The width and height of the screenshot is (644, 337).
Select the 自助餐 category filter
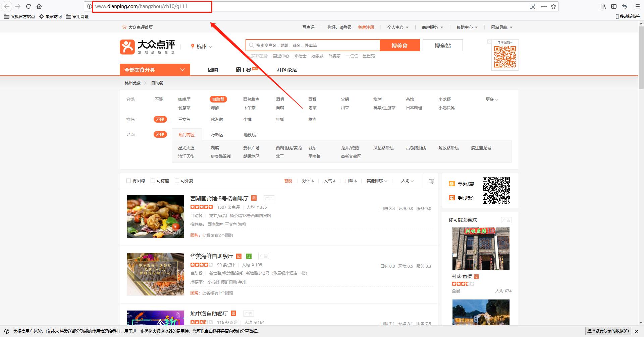click(218, 99)
